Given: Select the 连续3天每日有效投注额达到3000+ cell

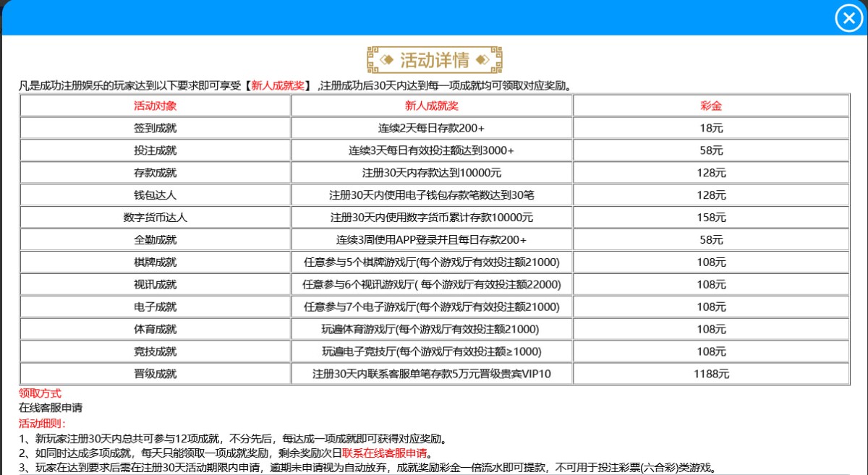Looking at the screenshot, I should tap(432, 150).
